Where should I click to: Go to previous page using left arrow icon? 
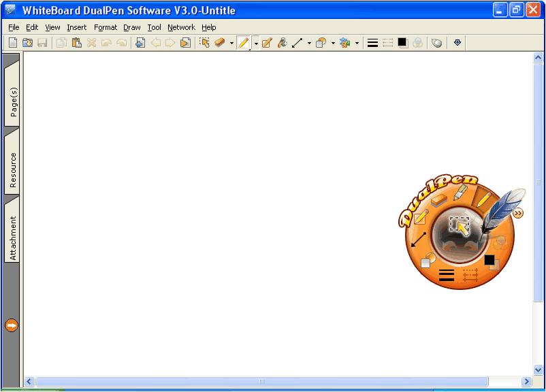155,43
